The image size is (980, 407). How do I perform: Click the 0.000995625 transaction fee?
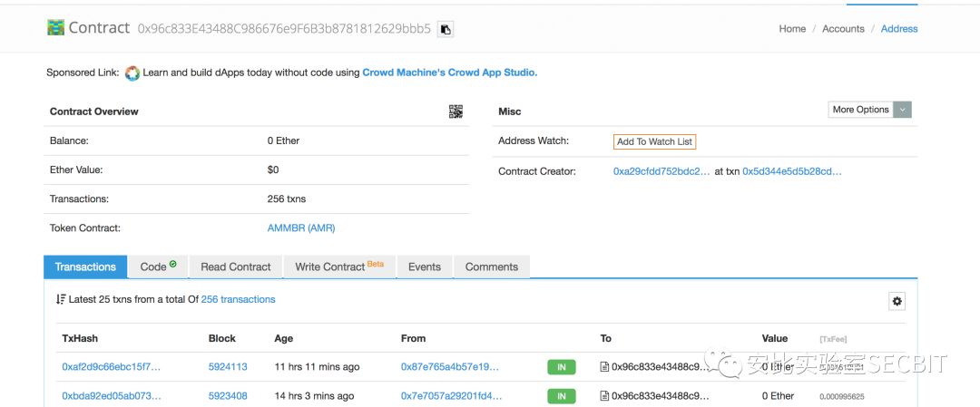tap(842, 396)
